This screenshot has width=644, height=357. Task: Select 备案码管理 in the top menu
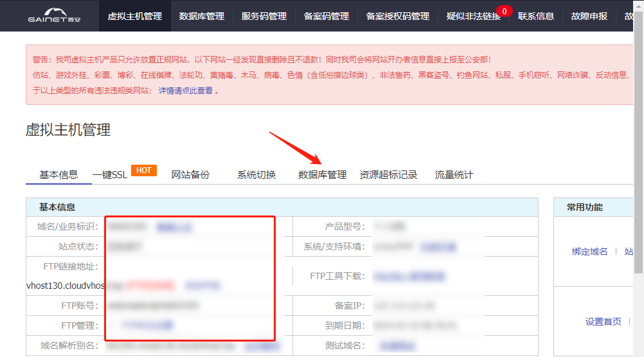click(x=326, y=16)
